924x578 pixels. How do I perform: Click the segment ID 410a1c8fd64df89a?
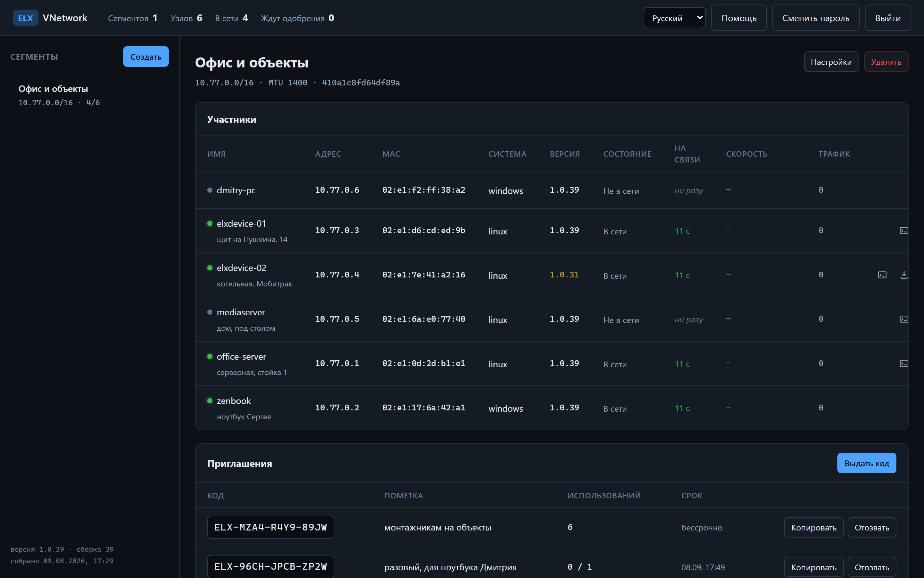(361, 83)
